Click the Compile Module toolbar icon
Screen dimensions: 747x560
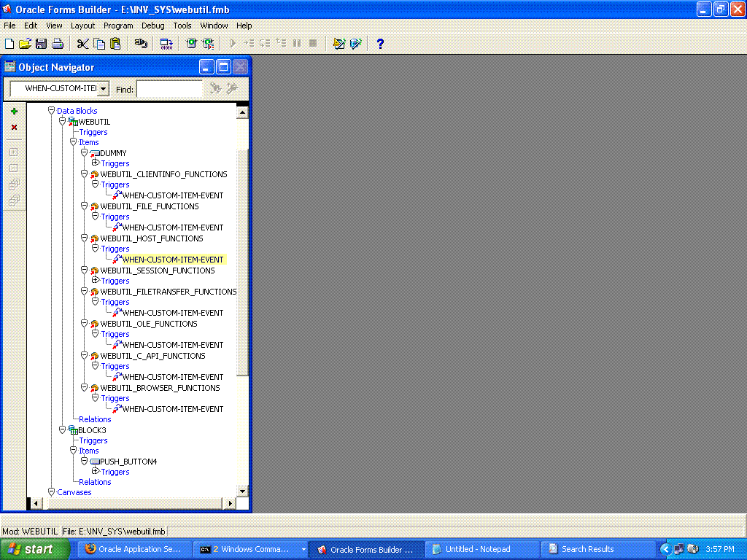166,44
